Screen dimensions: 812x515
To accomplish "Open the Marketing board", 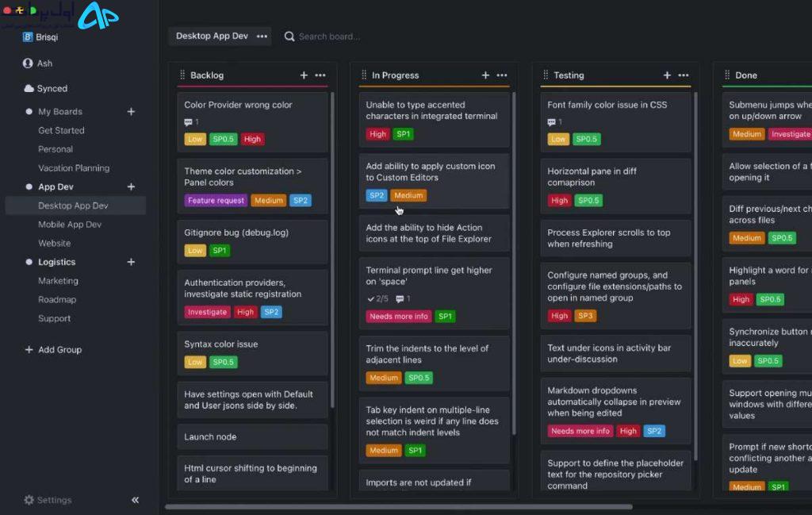I will tap(58, 281).
